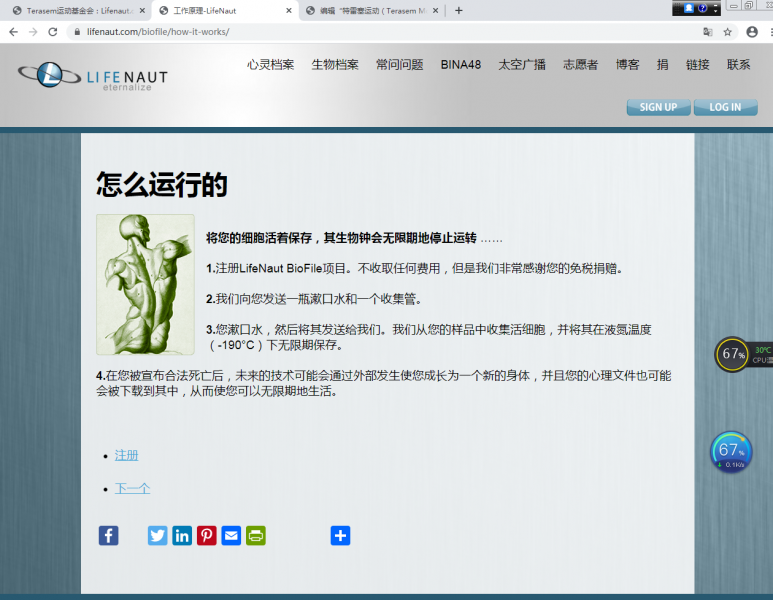Screen dimensions: 773x600
Task: Click the eternalize tagline under logo
Action: [x=127, y=87]
